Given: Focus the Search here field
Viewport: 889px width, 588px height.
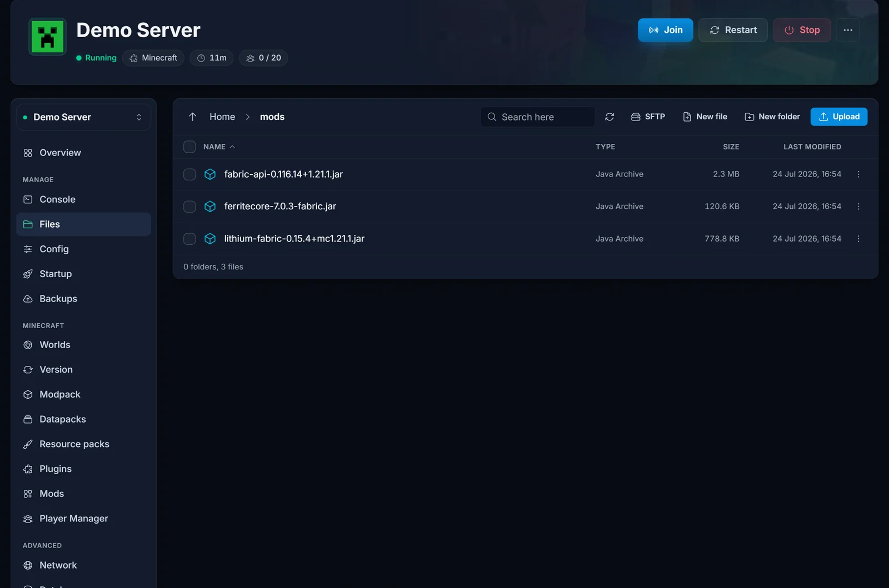Looking at the screenshot, I should tap(537, 117).
